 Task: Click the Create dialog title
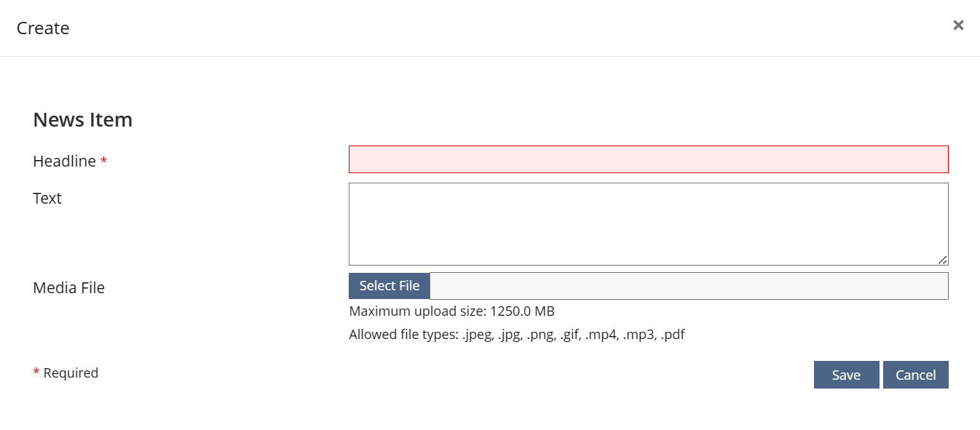pyautogui.click(x=43, y=28)
